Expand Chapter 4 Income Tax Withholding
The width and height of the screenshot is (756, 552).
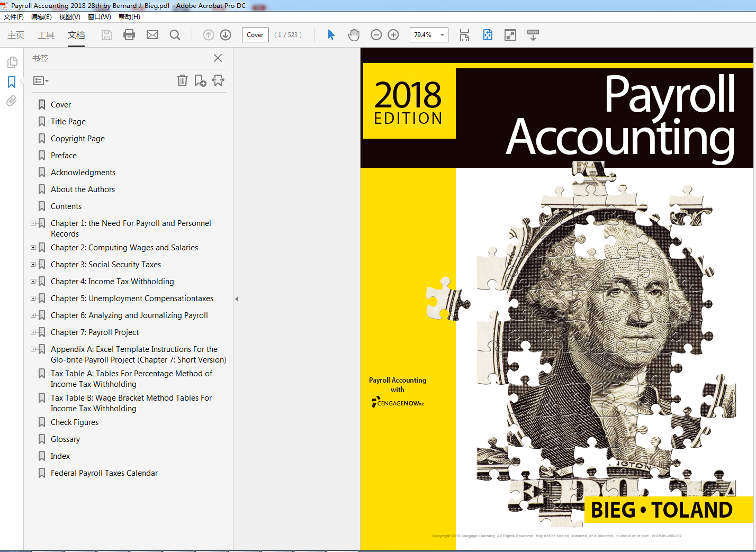pyautogui.click(x=33, y=282)
